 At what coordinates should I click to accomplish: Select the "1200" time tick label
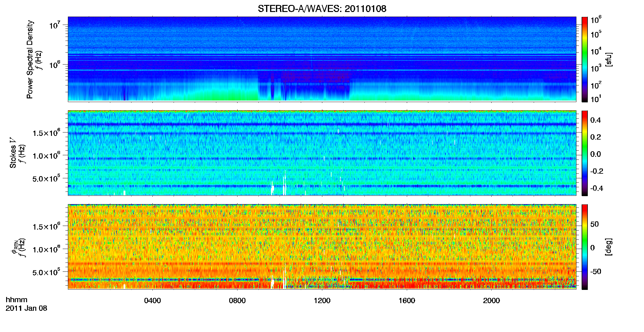322,301
